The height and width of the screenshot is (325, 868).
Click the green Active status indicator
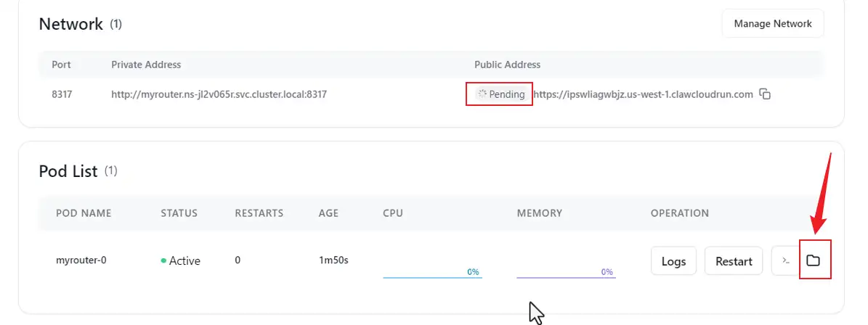click(180, 260)
